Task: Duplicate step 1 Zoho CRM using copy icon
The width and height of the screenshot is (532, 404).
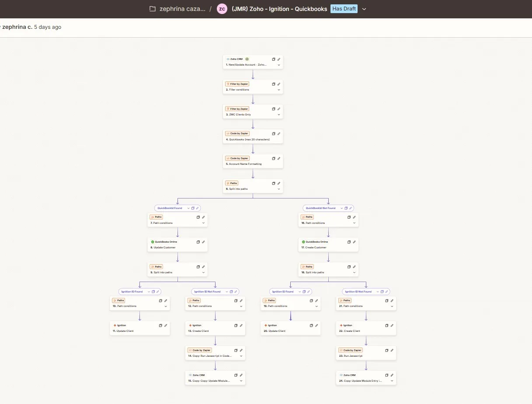Action: pyautogui.click(x=274, y=59)
